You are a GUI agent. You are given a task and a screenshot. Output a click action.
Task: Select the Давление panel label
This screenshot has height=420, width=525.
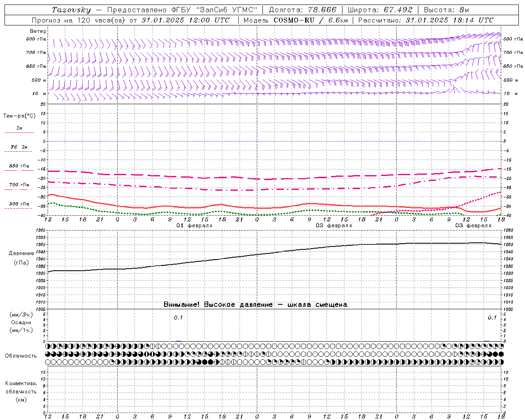[21, 253]
